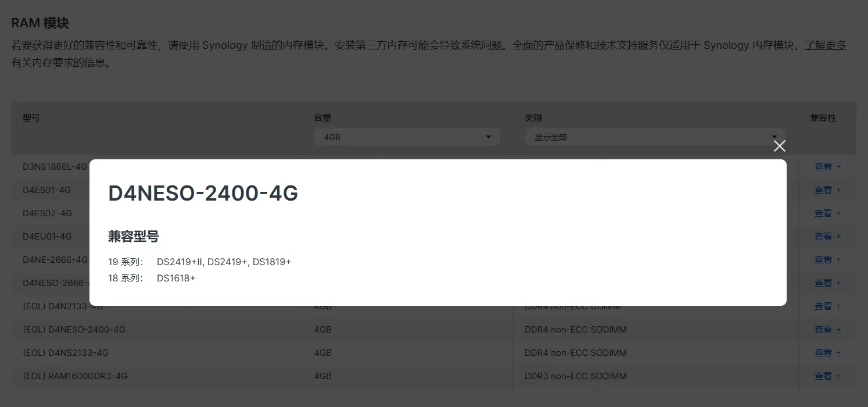Click the (EOL) D4NESO-2400-4G model name
The image size is (868, 407).
pos(74,330)
